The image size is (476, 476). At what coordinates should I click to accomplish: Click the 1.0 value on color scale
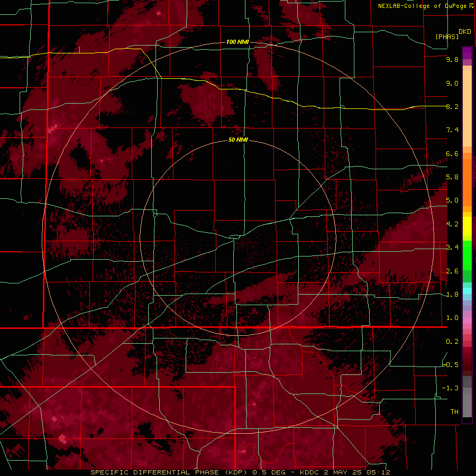452,318
